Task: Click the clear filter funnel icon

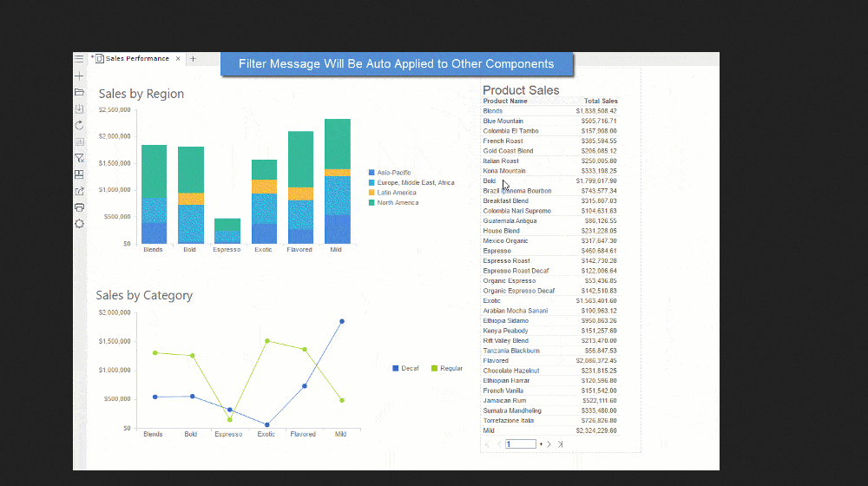Action: (79, 158)
